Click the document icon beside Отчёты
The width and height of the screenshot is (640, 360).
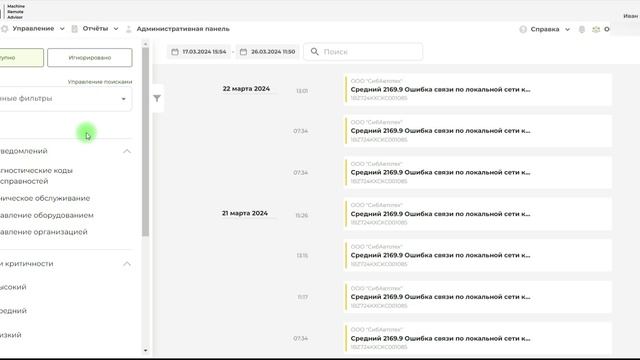click(x=74, y=29)
